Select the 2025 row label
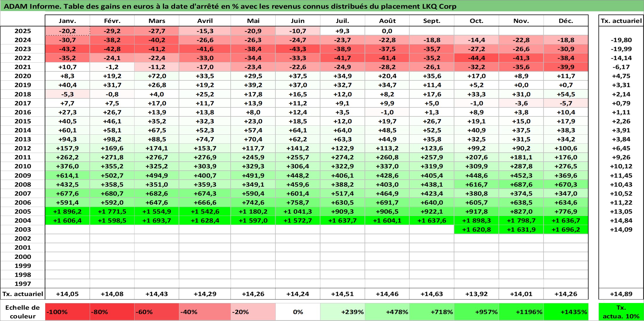The image size is (644, 321). coord(23,31)
